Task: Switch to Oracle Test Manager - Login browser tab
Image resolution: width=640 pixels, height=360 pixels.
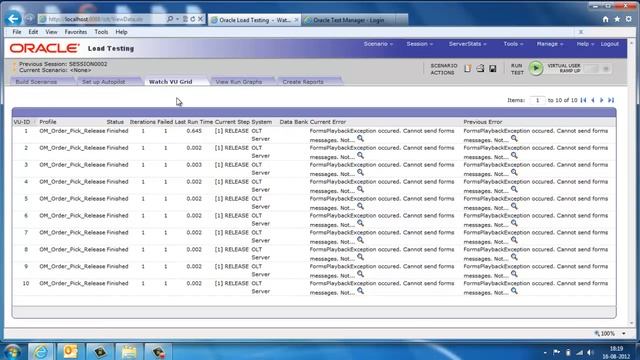Action: click(354, 20)
